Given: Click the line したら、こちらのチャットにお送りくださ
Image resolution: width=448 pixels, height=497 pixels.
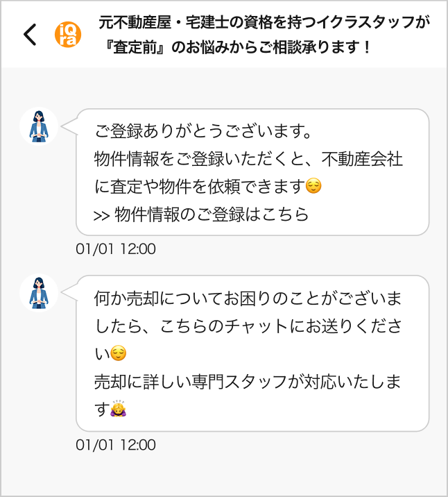Looking at the screenshot, I should (248, 327).
